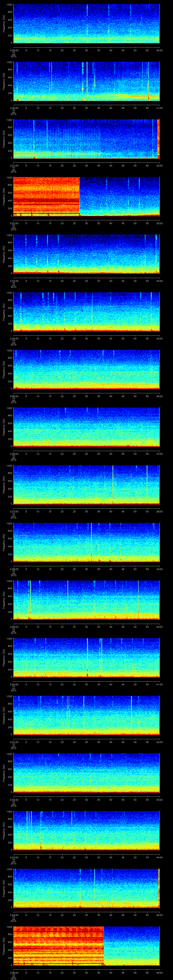This screenshot has height=980, width=173.
Task: Open the spectrogram panel starting at 3:35:00
Action: point(86,369)
